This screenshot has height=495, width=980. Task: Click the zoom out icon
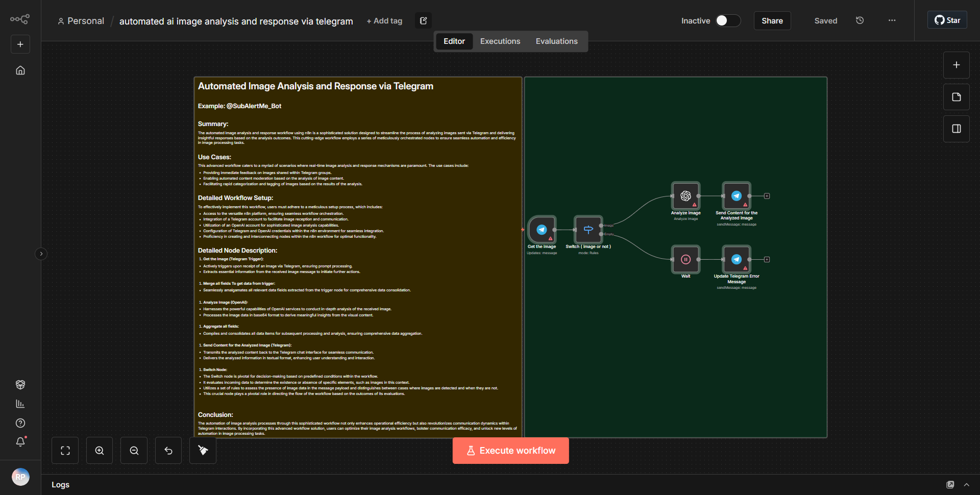134,450
